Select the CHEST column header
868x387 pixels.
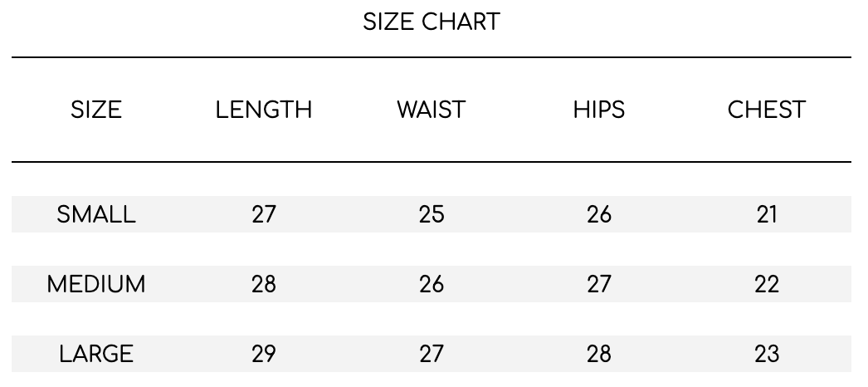pyautogui.click(x=767, y=110)
